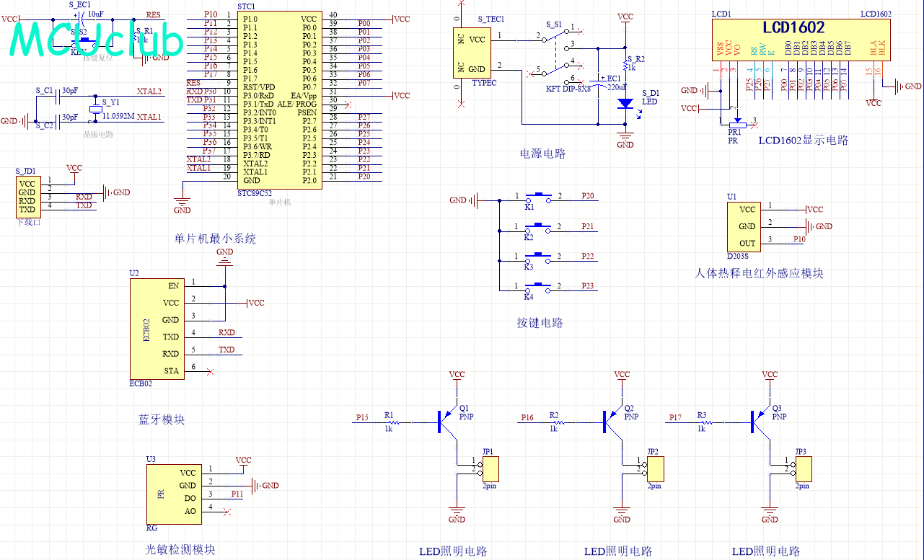
Task: Click the PR1 potentiometer symbol
Action: [x=736, y=121]
